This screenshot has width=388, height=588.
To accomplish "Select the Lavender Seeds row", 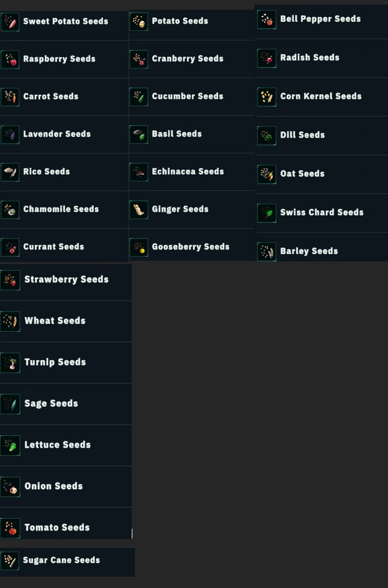I will tap(64, 134).
